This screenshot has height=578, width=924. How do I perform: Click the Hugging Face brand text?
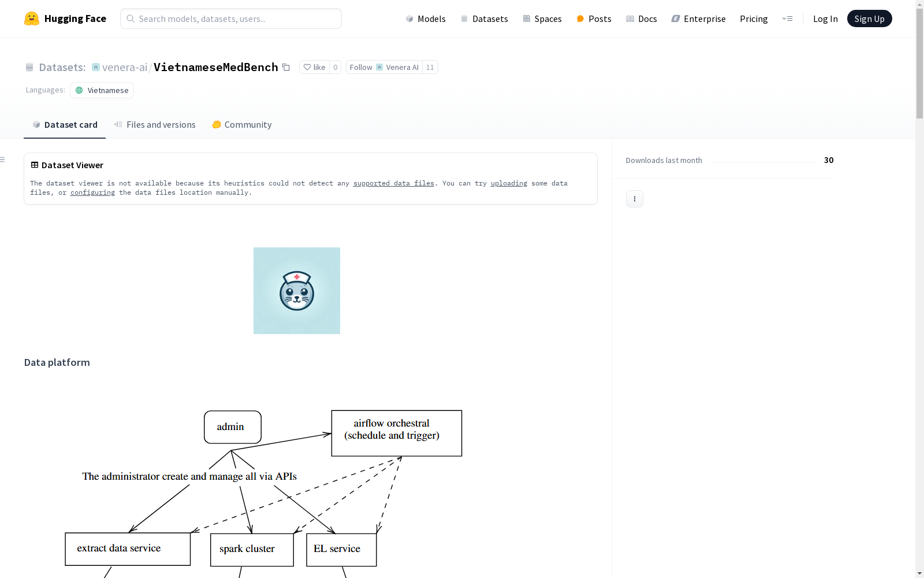click(x=75, y=18)
